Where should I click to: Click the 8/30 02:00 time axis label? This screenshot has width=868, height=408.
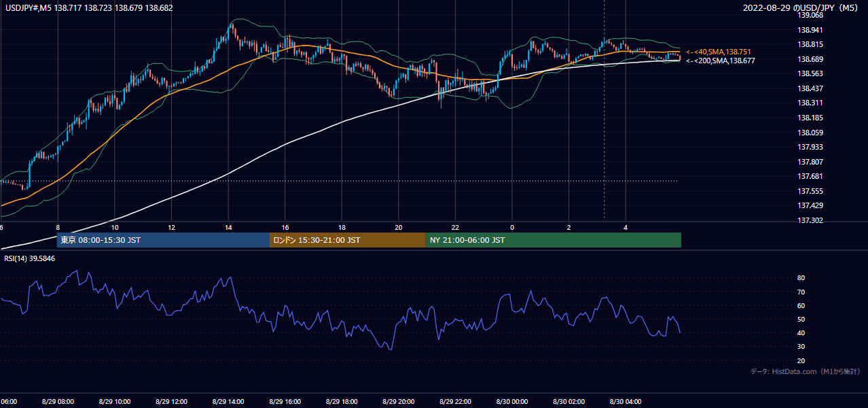[568, 402]
